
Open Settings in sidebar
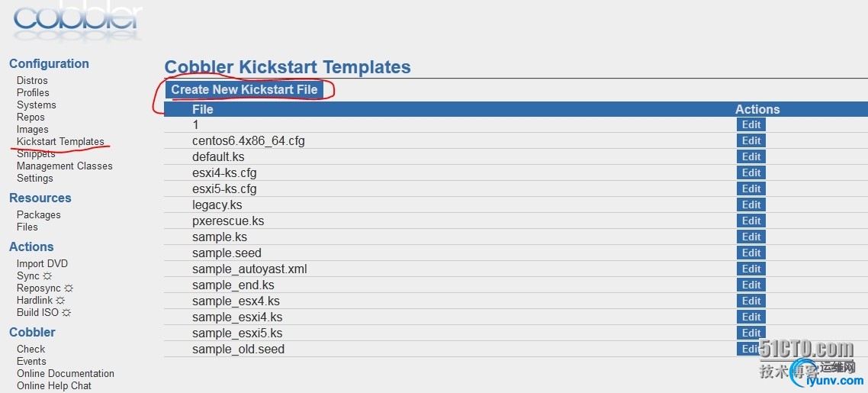click(x=35, y=178)
